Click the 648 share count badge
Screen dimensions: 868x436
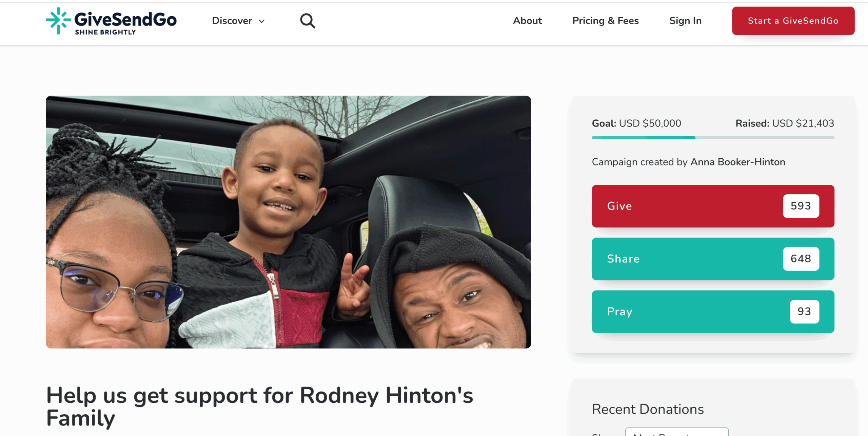point(801,259)
